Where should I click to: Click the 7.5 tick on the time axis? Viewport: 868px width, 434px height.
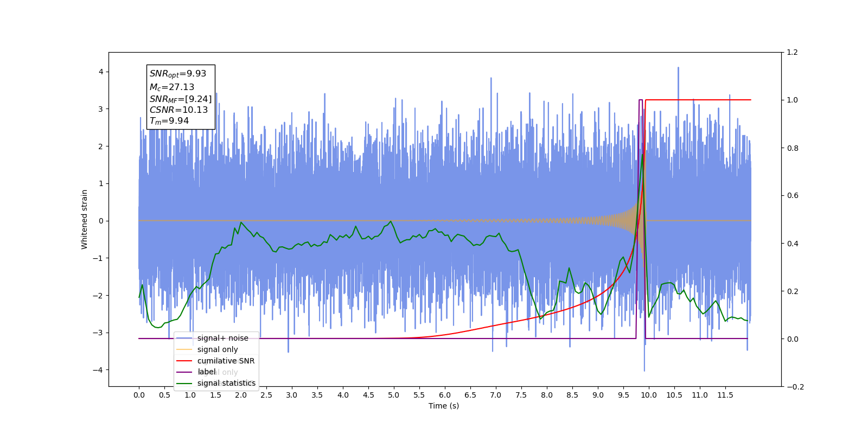(521, 395)
